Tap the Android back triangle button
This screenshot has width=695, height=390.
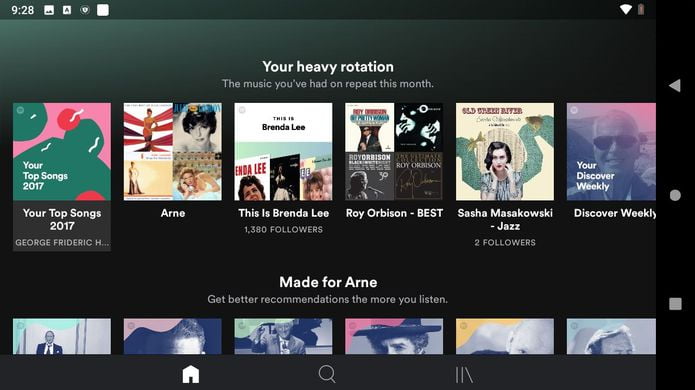click(675, 85)
